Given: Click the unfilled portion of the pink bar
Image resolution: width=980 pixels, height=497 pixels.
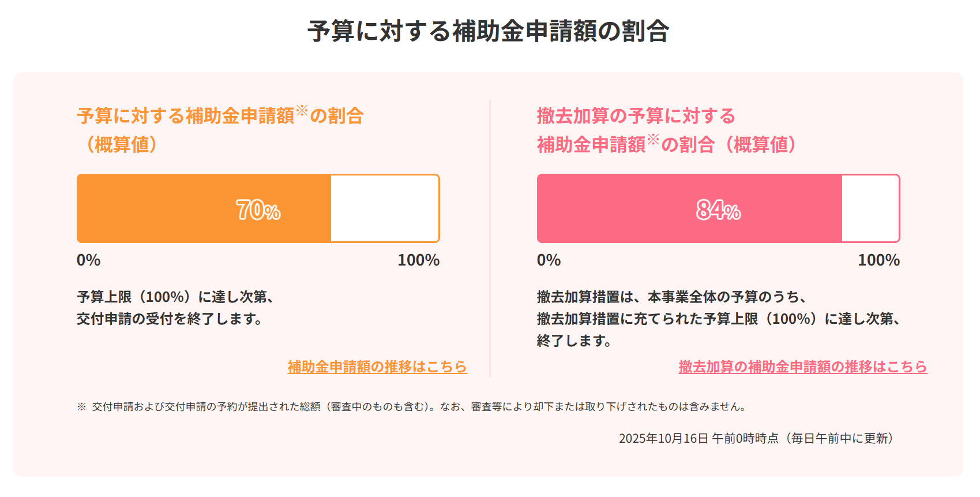Looking at the screenshot, I should pos(871,208).
